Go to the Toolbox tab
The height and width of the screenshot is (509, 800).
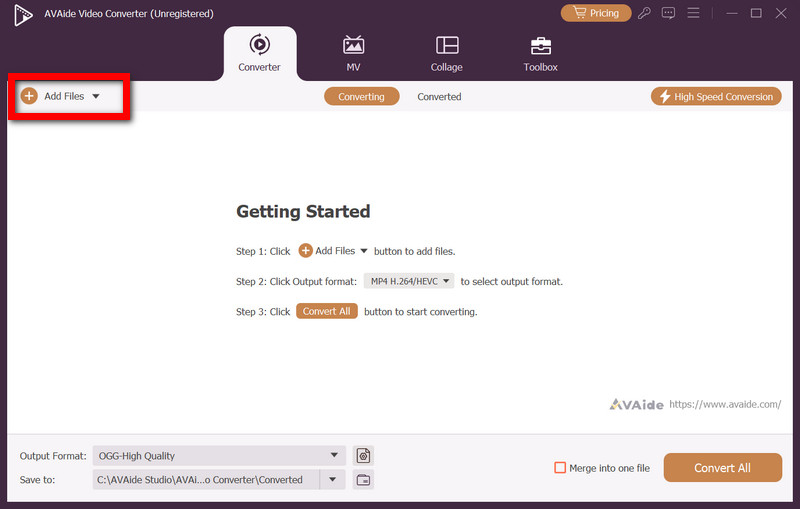[540, 54]
